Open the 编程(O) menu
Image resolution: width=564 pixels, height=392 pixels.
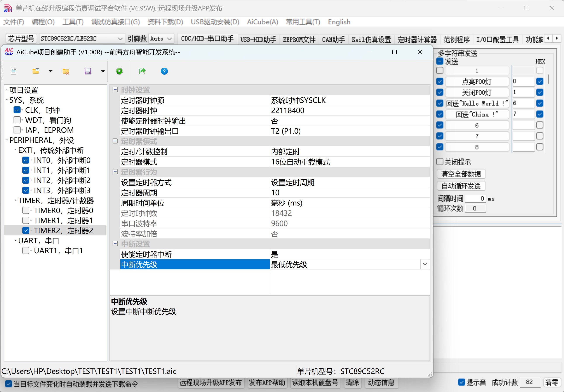[43, 22]
